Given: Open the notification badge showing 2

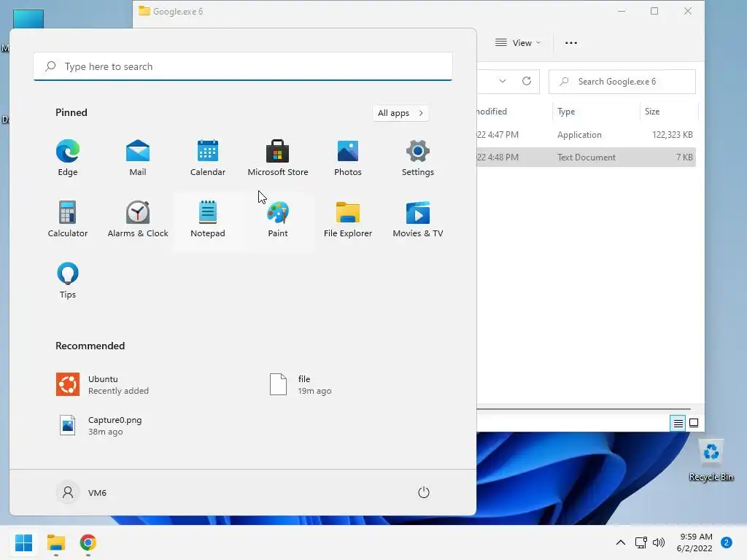Looking at the screenshot, I should [x=727, y=542].
